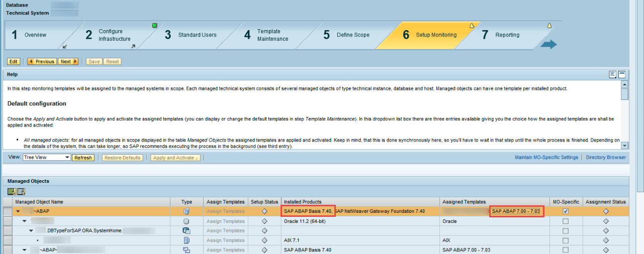Uncheck MO-Specific for the highlighted ~ABAP row
Image resolution: width=644 pixels, height=254 pixels.
tap(566, 211)
